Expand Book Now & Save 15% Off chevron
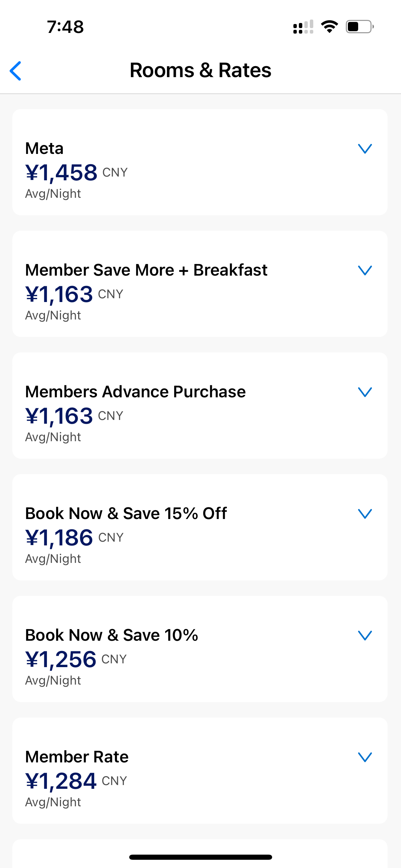This screenshot has height=868, width=401. 365,514
